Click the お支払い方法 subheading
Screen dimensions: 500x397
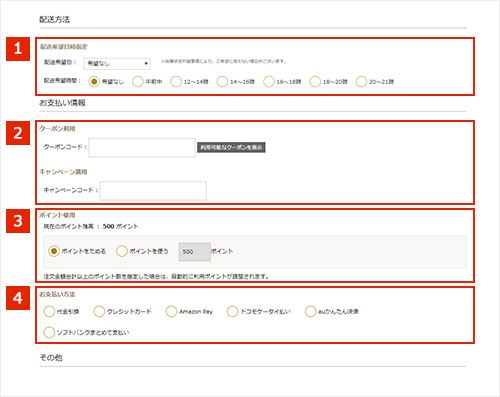[x=57, y=294]
